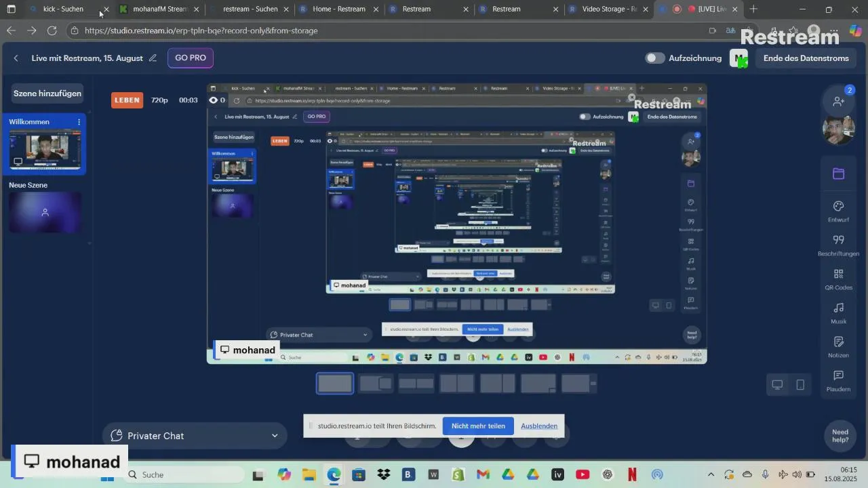Reload the page with refresh icon
868x488 pixels.
(52, 30)
